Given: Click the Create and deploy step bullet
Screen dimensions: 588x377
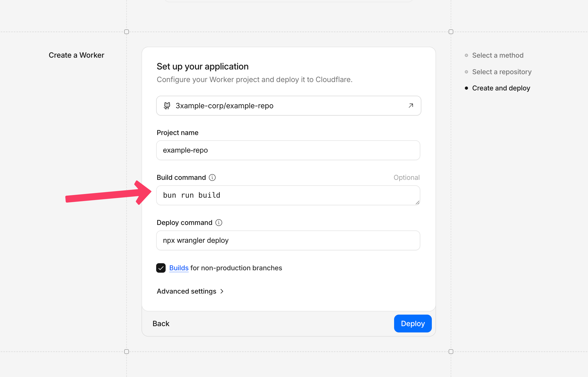Looking at the screenshot, I should [x=466, y=88].
